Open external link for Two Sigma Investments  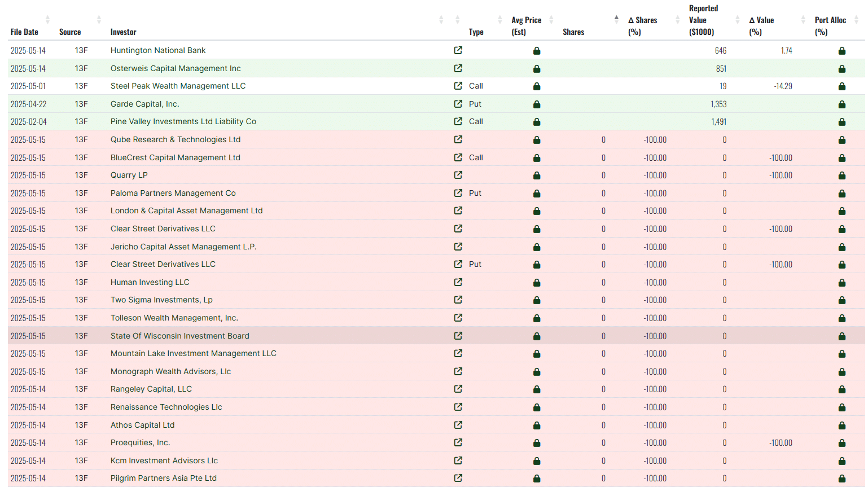point(458,300)
